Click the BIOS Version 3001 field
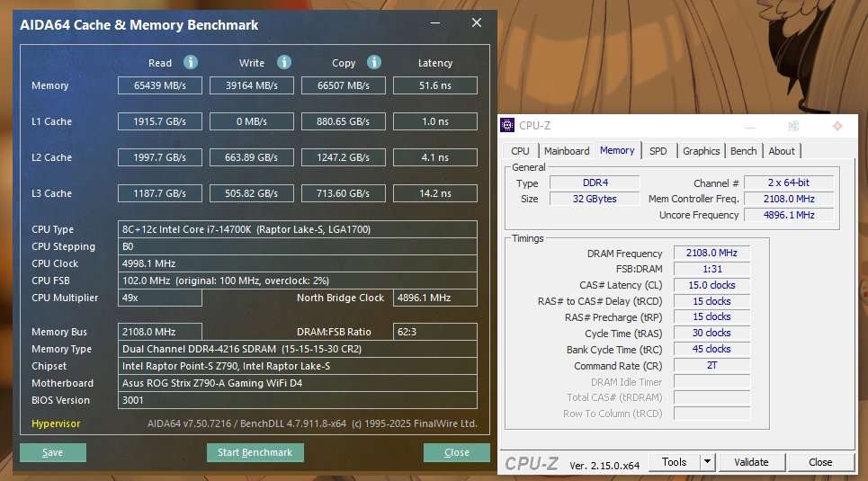 click(297, 400)
